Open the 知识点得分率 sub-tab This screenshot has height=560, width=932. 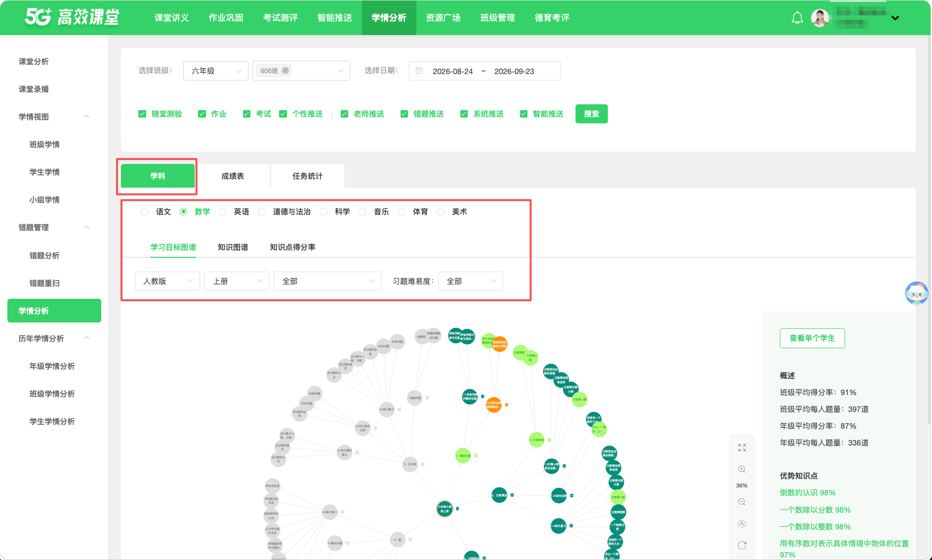tap(292, 247)
